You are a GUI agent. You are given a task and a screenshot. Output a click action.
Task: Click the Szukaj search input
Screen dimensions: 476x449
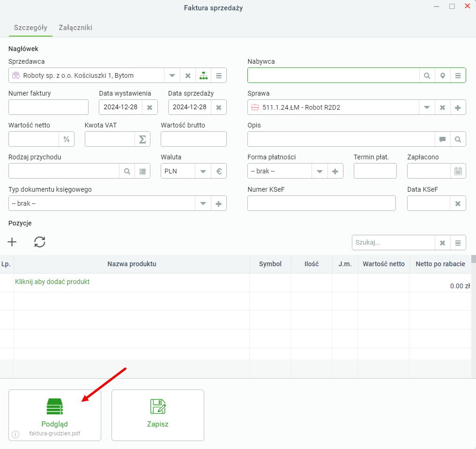click(x=394, y=243)
